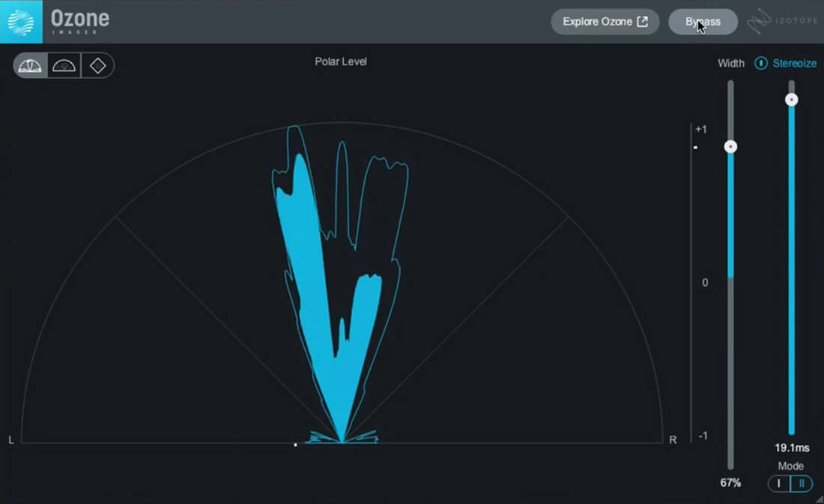824x504 pixels.
Task: Click the Ozone Imager spiral logo
Action: pos(19,20)
